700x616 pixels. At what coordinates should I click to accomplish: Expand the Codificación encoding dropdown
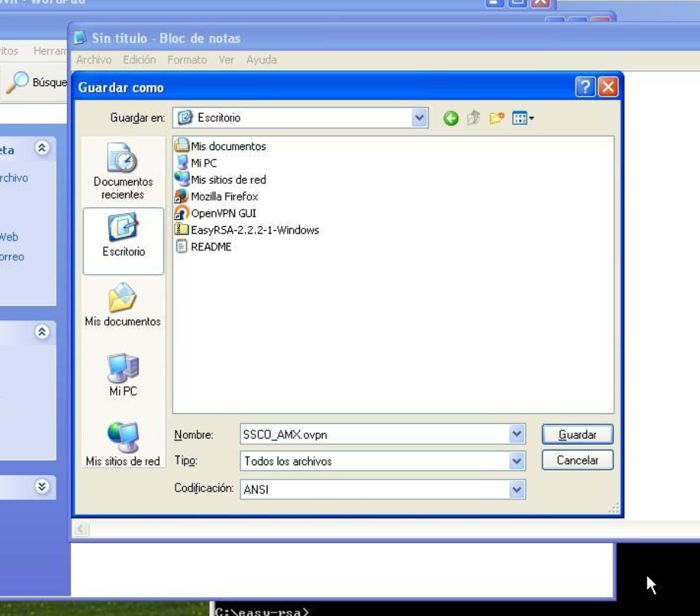click(517, 489)
